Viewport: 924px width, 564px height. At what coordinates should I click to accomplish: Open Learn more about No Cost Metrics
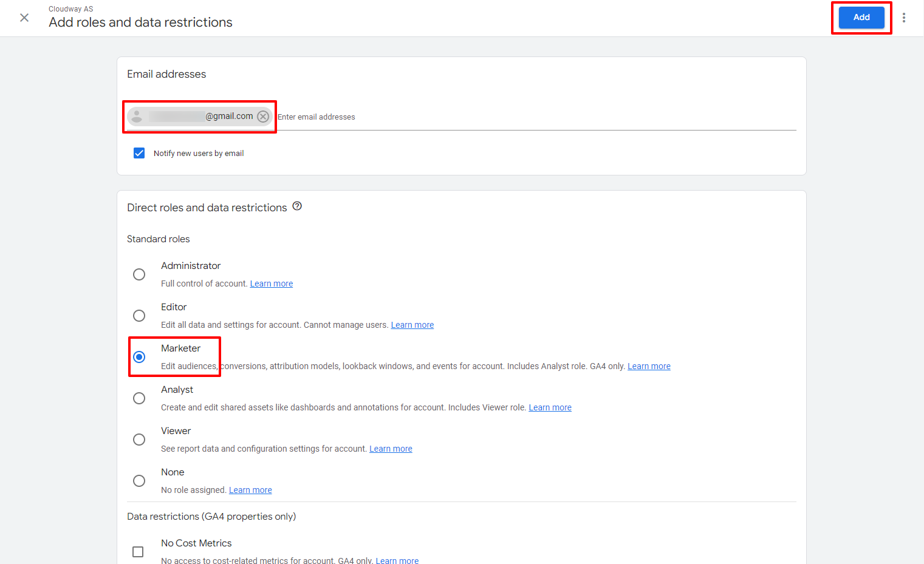(397, 560)
